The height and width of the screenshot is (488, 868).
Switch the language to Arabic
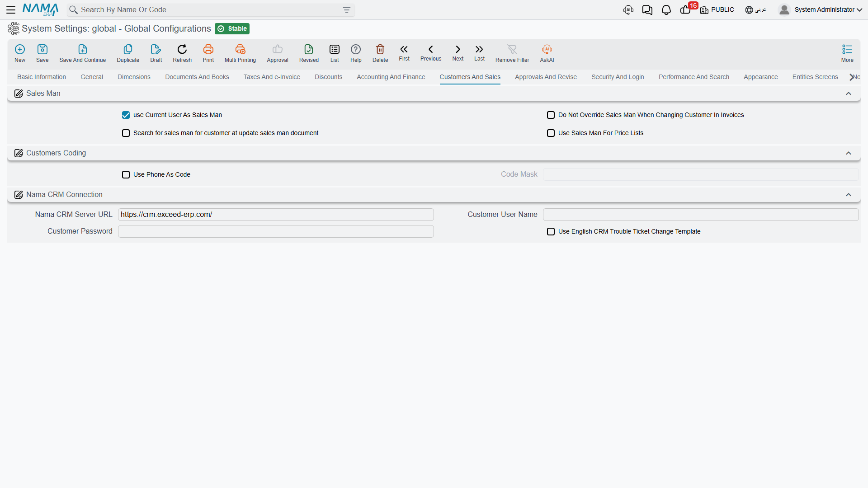pyautogui.click(x=756, y=10)
